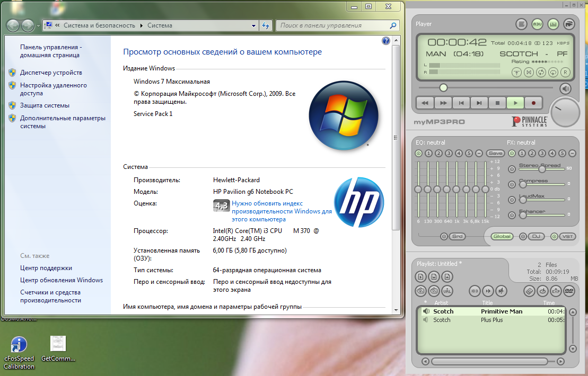
Task: Save the current EQ preset
Action: coord(495,154)
